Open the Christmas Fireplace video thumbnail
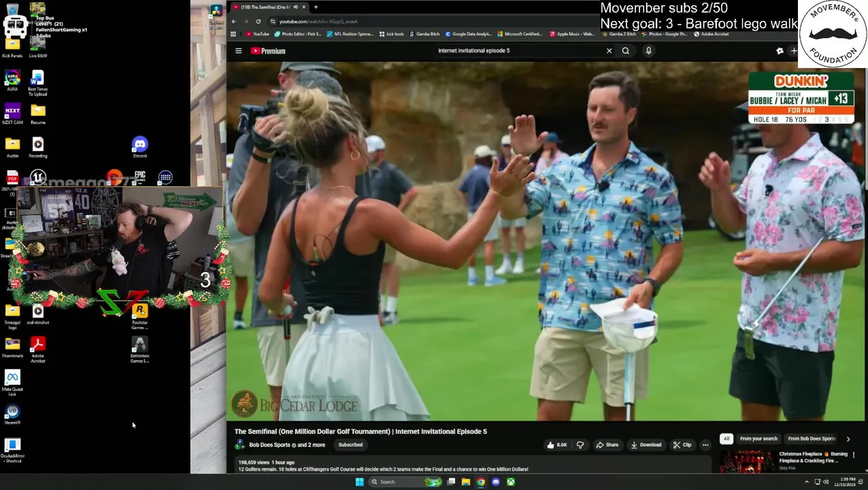 pyautogui.click(x=746, y=461)
